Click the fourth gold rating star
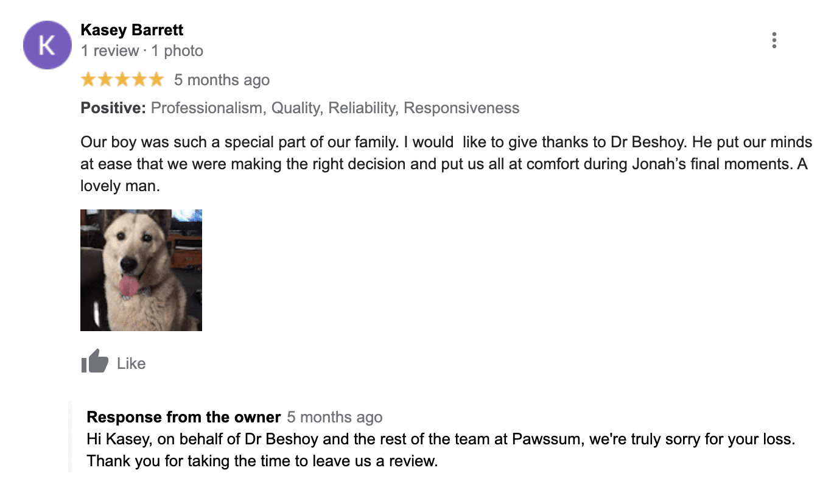Screen dimensions: 834x504 click(139, 80)
